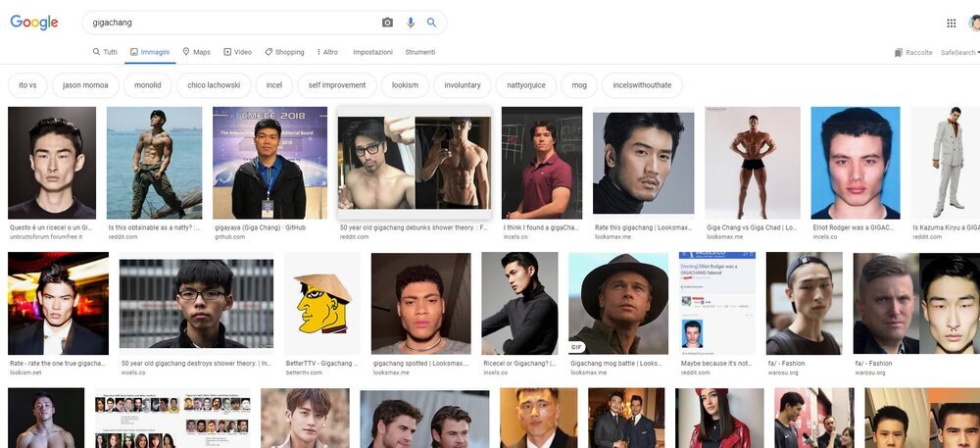Click the Google logo

point(34,23)
